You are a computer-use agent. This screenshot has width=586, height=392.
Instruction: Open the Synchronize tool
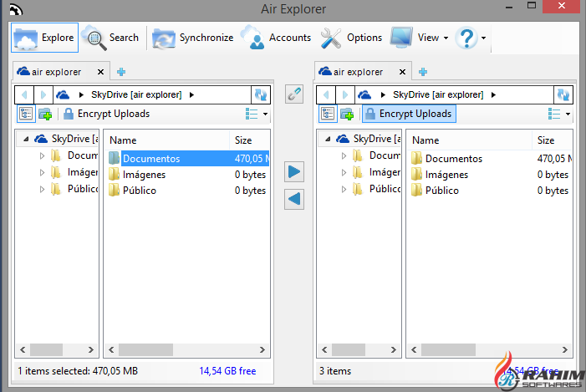[193, 38]
